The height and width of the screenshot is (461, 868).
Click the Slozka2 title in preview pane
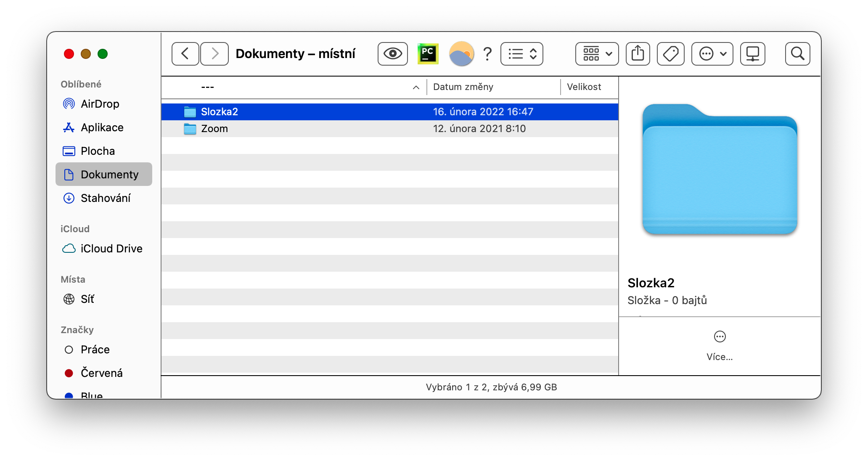pos(651,283)
